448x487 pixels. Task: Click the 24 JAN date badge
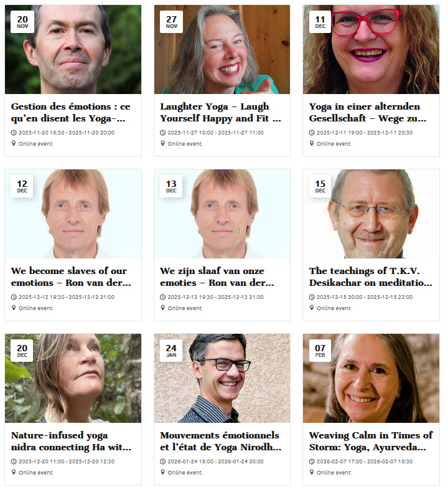(x=171, y=351)
